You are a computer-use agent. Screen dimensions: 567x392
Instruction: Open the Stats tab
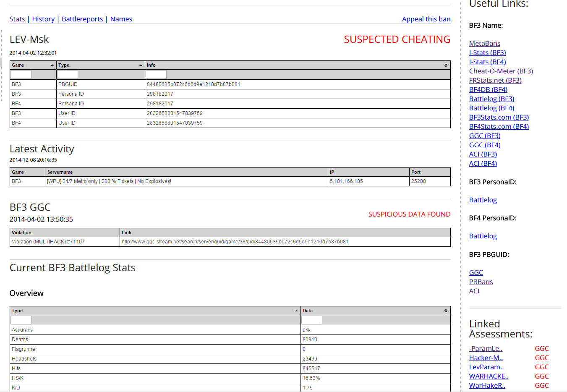click(17, 19)
